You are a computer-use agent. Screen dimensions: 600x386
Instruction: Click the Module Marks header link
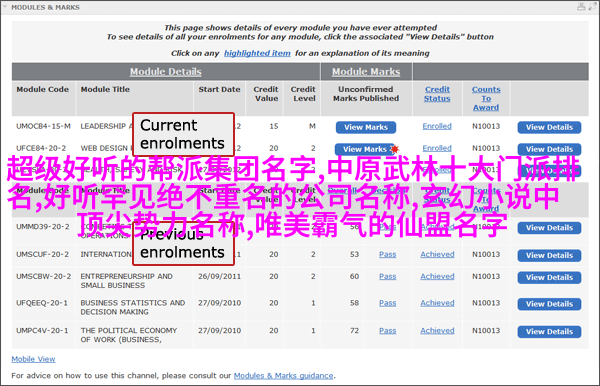click(366, 72)
